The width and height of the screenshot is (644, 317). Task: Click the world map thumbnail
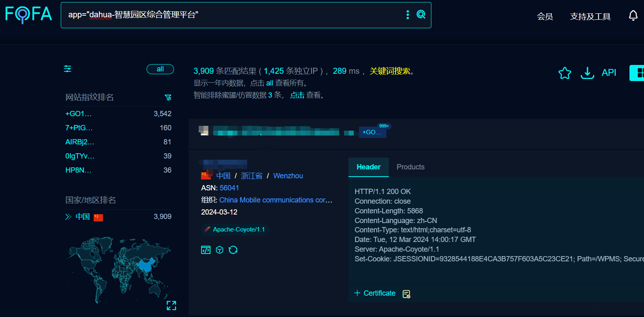pos(118,270)
